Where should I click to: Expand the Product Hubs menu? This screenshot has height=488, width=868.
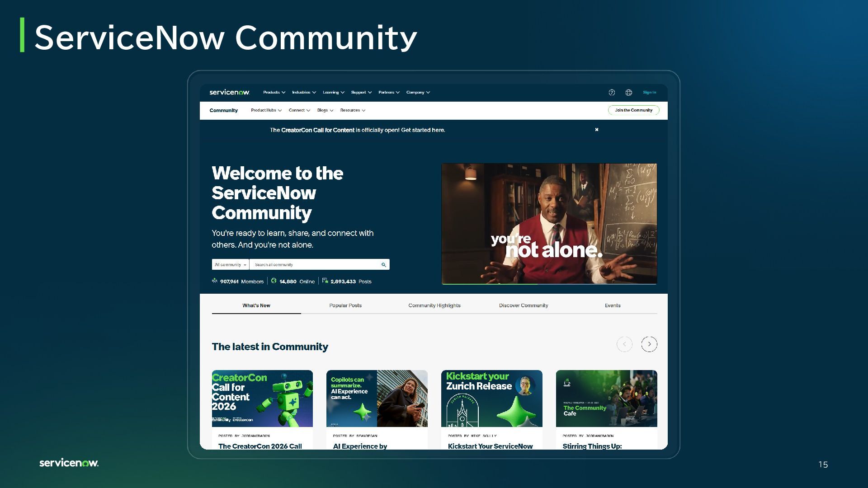pyautogui.click(x=266, y=110)
